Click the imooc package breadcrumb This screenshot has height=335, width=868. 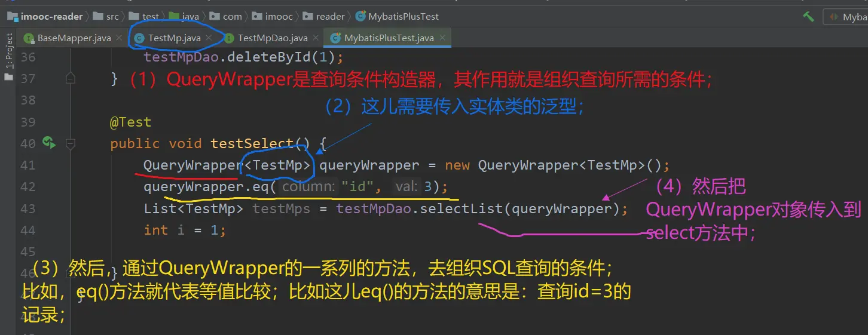click(x=273, y=16)
